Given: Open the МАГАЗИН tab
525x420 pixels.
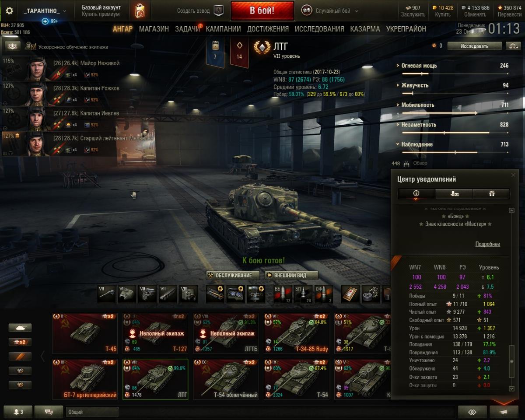Looking at the screenshot, I should click(154, 29).
